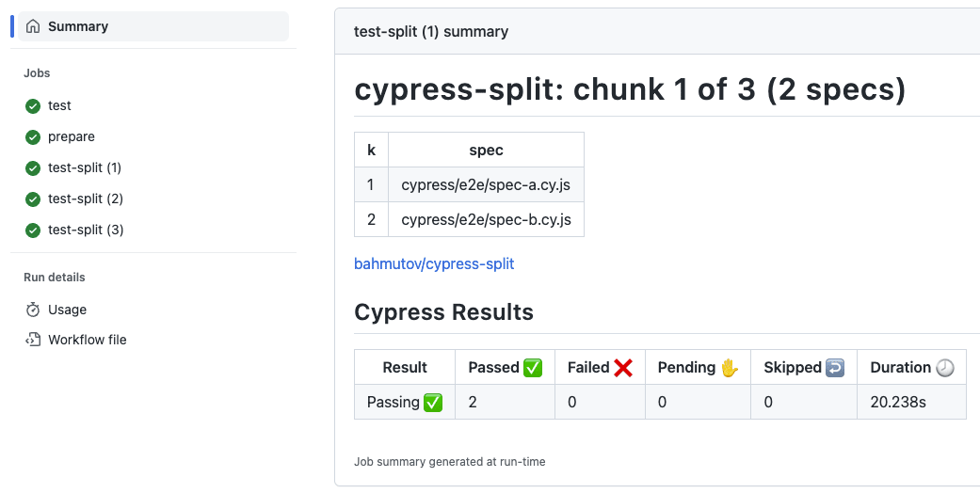Open the Workflow file link
This screenshot has width=980, height=493.
(x=88, y=340)
